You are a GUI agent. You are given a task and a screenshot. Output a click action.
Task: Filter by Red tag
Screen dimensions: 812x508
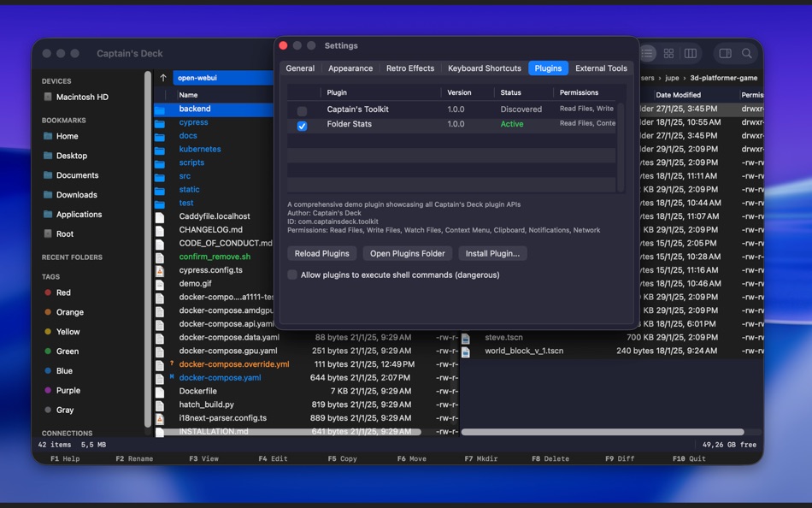[x=58, y=292]
